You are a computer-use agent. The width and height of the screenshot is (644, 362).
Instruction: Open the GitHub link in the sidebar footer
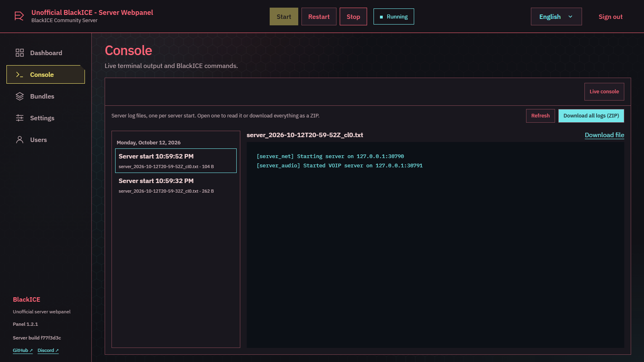[23, 350]
